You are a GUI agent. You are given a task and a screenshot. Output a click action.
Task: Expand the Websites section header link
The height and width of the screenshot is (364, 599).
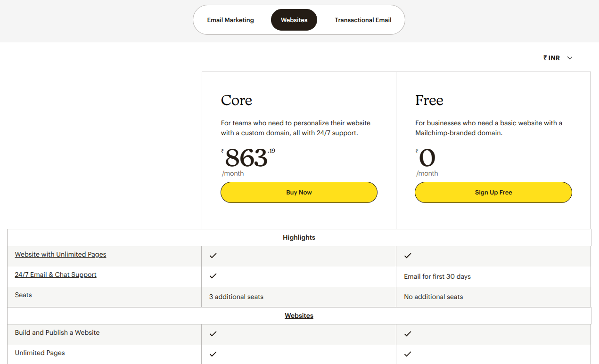[299, 315]
